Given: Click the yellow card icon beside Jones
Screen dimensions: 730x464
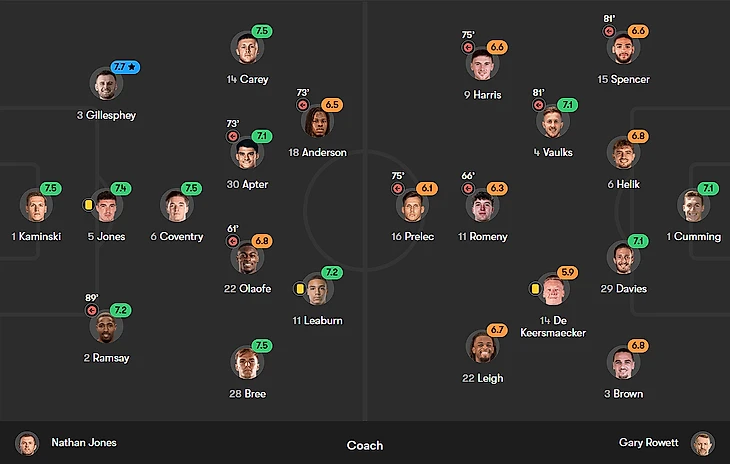Looking at the screenshot, I should pos(88,204).
